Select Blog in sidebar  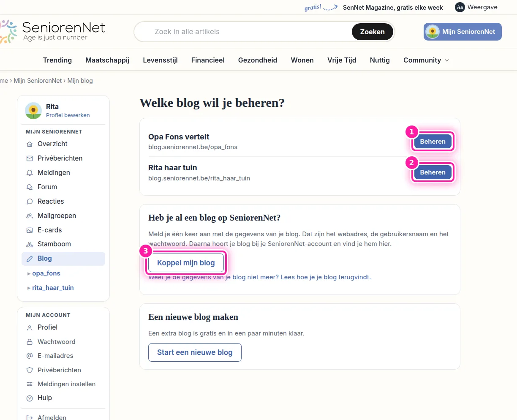tap(63, 259)
